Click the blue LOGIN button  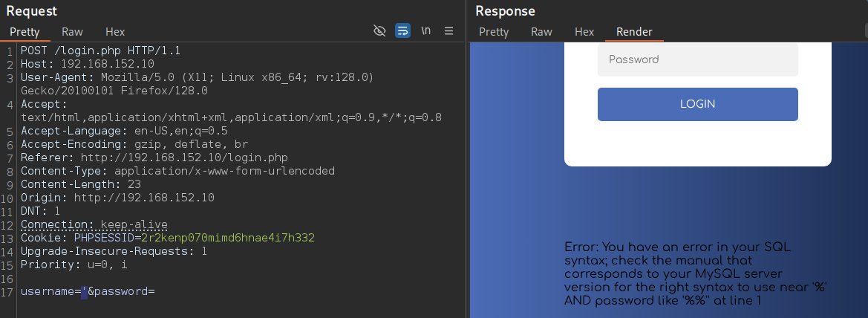tap(697, 104)
